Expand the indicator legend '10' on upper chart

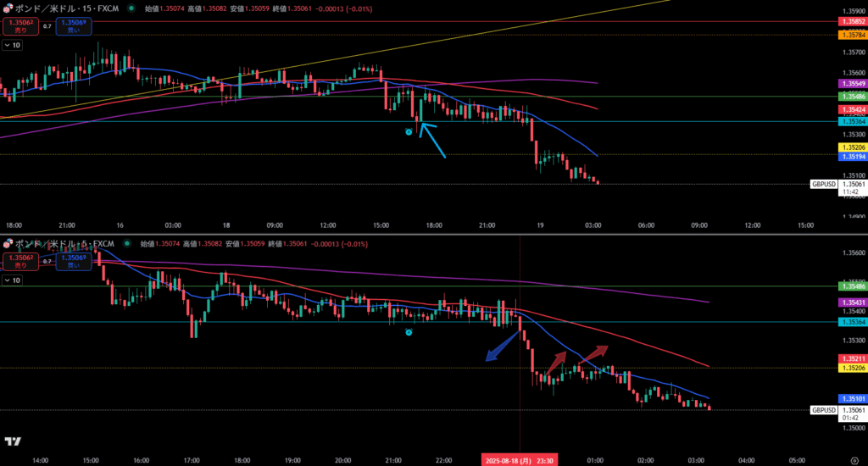(x=12, y=45)
